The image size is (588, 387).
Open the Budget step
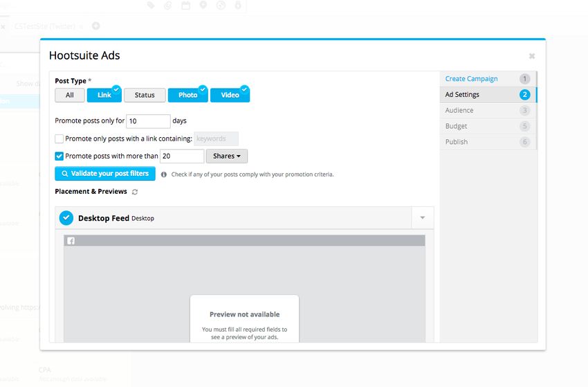[488, 126]
